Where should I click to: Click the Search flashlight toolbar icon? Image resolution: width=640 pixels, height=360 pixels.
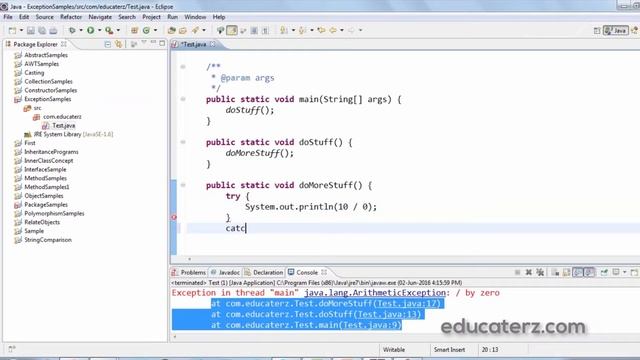(x=196, y=30)
